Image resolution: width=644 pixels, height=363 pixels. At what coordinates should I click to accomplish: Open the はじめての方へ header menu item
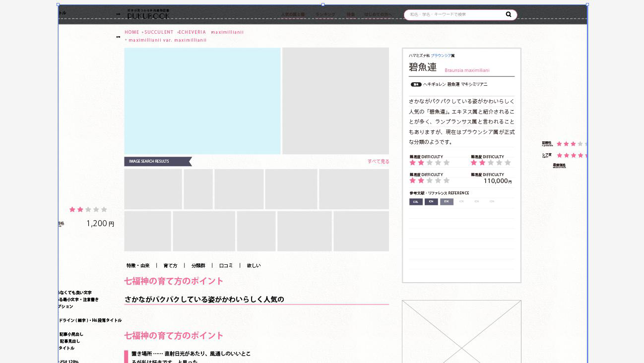coord(378,15)
